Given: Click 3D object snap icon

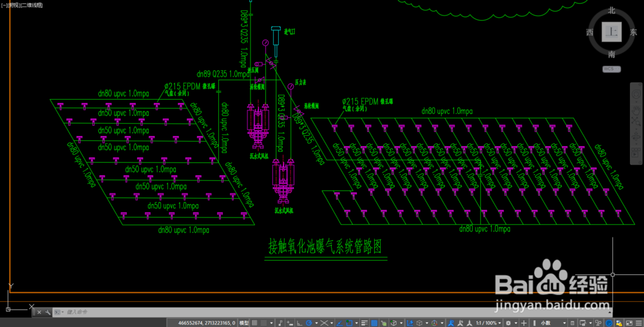Looking at the screenshot, I should pos(394,323).
